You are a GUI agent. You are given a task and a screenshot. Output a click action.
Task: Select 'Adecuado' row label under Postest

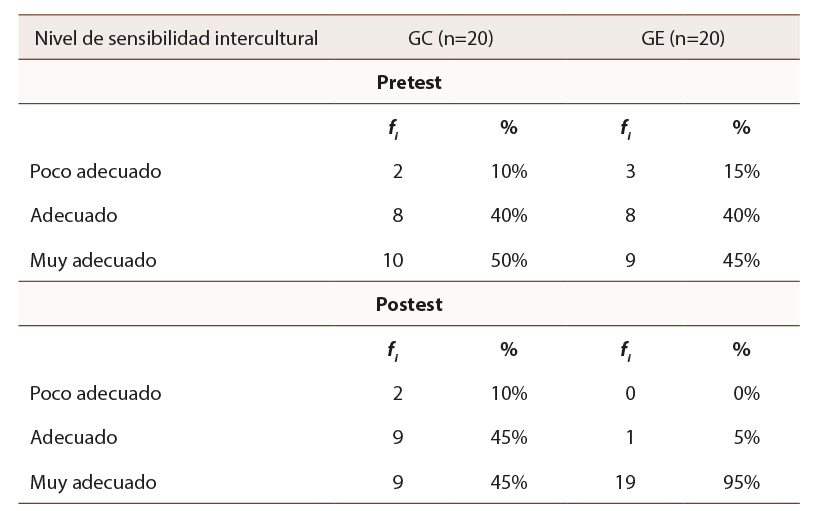click(x=73, y=437)
